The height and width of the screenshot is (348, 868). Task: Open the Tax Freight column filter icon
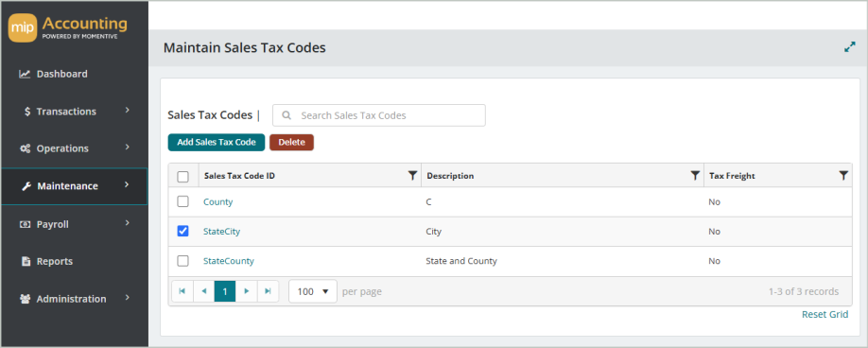843,175
